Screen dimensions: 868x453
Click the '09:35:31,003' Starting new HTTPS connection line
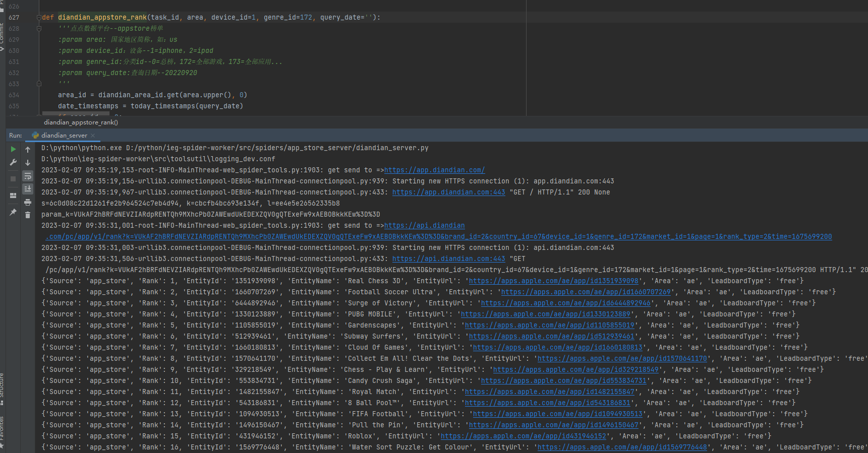pyautogui.click(x=328, y=248)
